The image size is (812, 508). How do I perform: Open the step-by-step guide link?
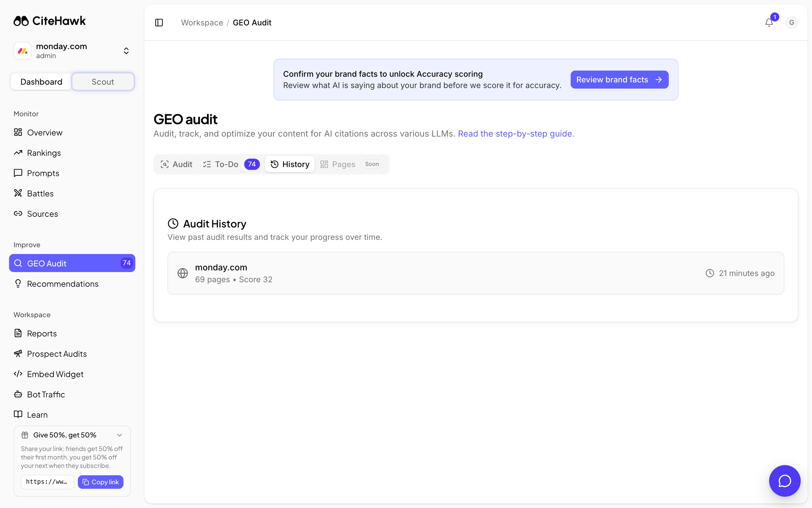coord(515,134)
